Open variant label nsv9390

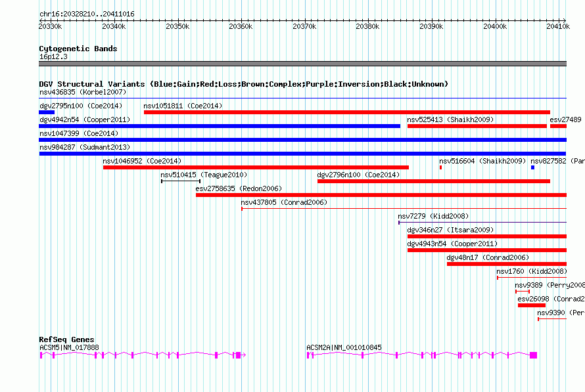pyautogui.click(x=551, y=313)
